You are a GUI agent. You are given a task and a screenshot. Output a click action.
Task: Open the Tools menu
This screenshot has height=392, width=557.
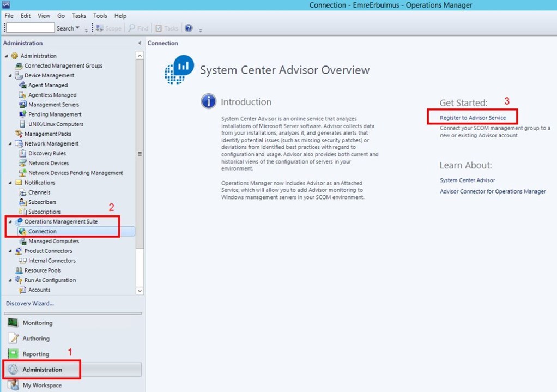coord(100,16)
